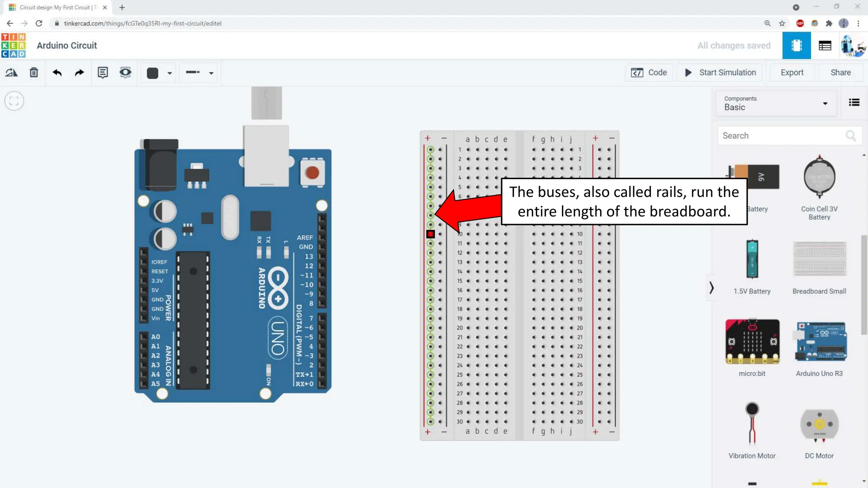Switch to component list view
The image size is (868, 488).
[825, 45]
